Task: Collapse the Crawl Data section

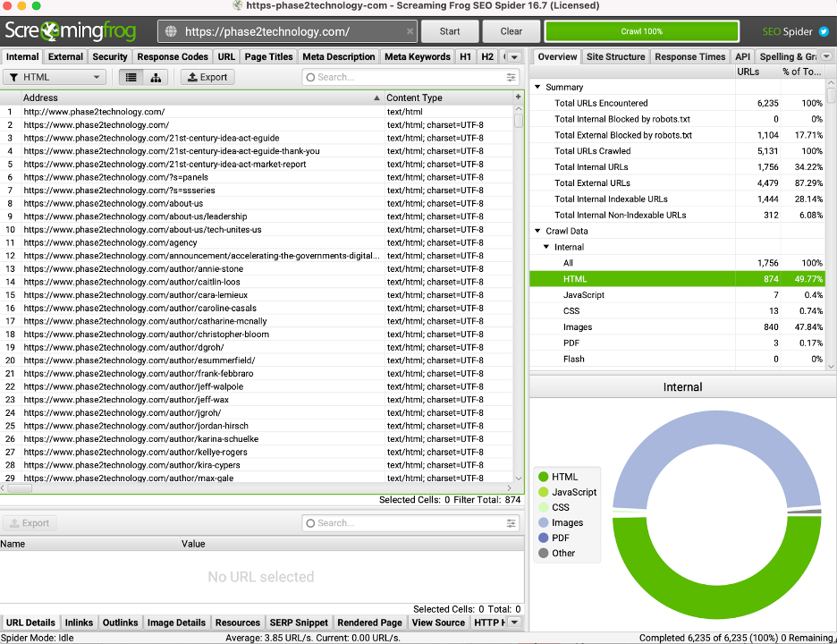Action: pyautogui.click(x=537, y=231)
